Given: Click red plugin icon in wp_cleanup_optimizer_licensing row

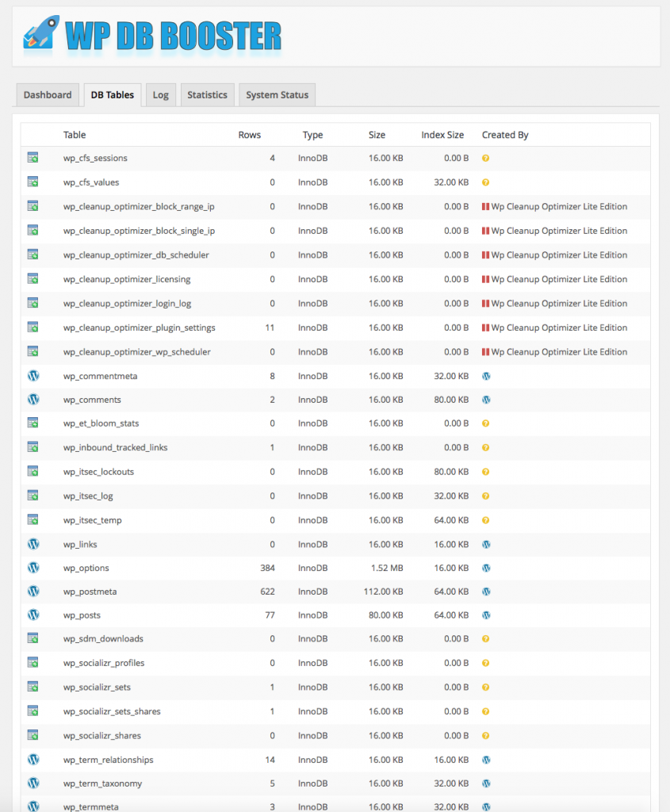Looking at the screenshot, I should pos(485,279).
